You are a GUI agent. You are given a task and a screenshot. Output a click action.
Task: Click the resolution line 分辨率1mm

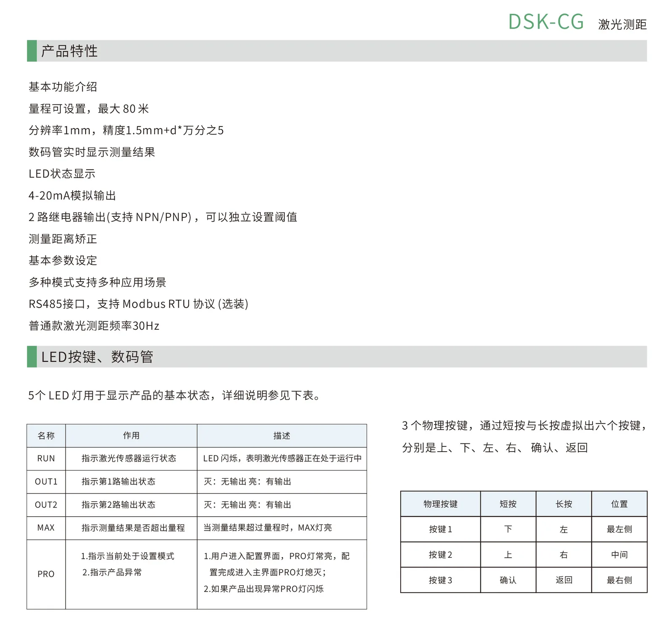coord(126,130)
